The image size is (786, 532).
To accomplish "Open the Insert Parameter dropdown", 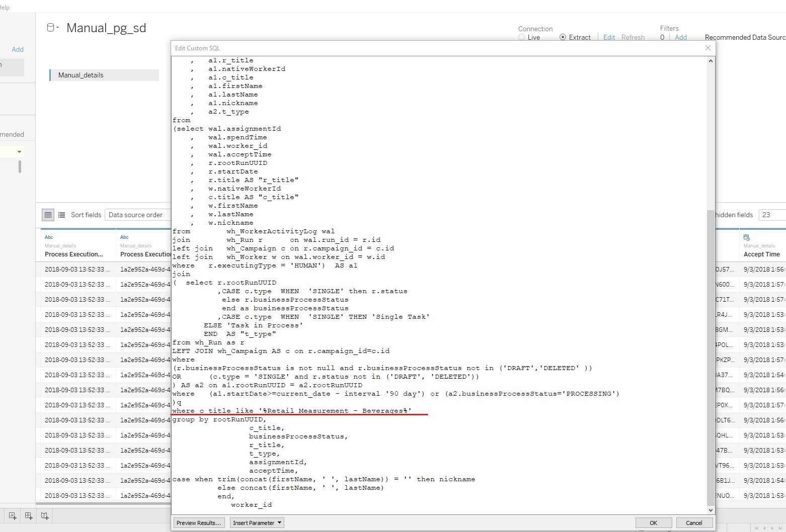I will point(257,523).
